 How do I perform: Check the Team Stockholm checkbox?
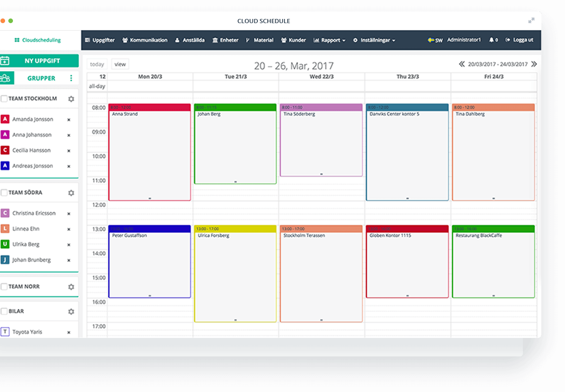4,98
